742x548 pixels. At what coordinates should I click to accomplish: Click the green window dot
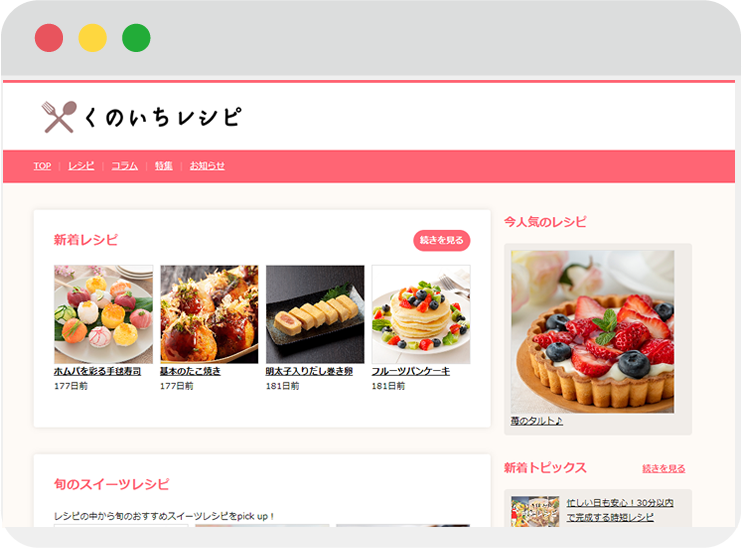tap(136, 38)
